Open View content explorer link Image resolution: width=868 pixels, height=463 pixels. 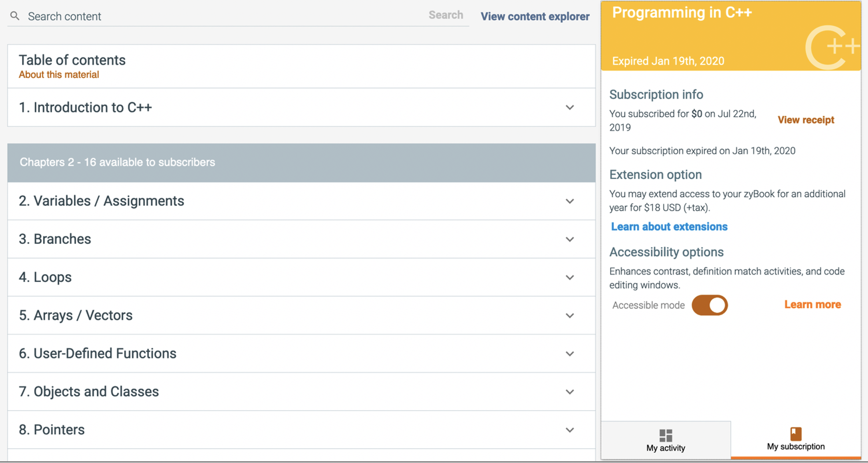pyautogui.click(x=535, y=16)
